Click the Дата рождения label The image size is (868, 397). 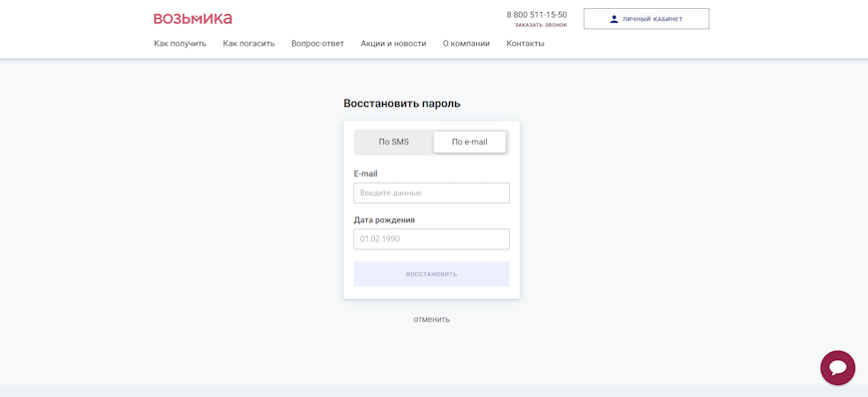[x=384, y=219]
